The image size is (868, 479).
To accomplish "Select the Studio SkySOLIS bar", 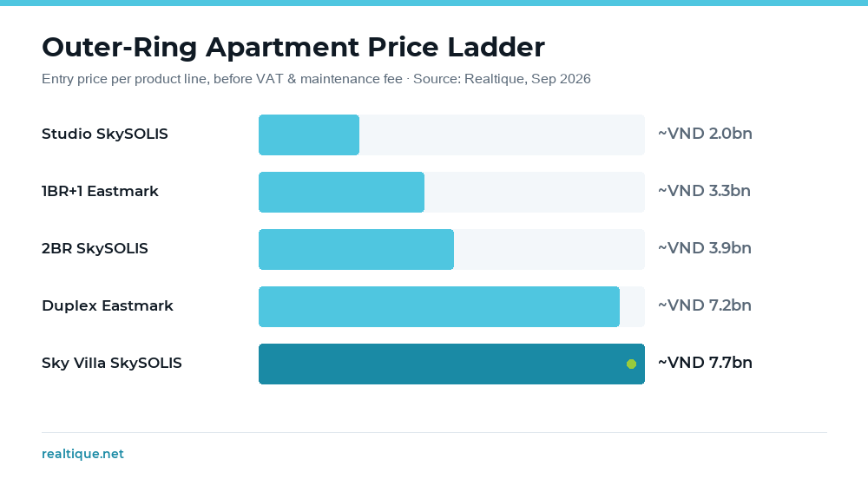I will (309, 135).
